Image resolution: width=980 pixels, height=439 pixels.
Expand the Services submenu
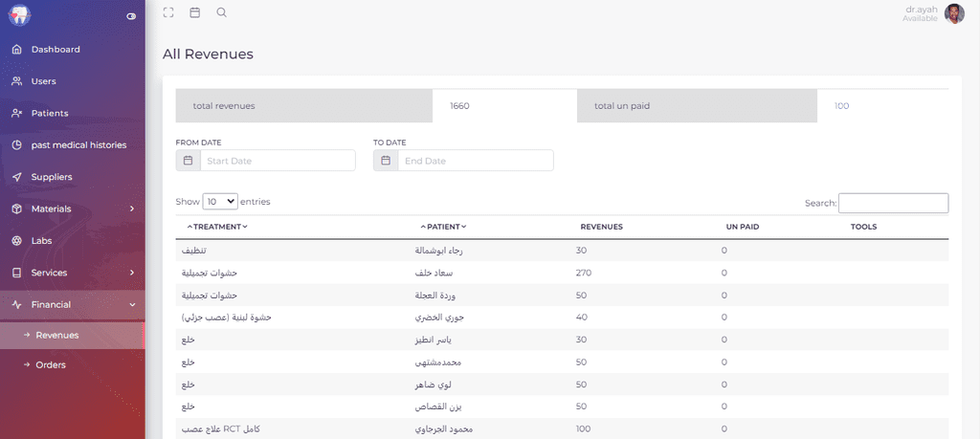coord(73,273)
